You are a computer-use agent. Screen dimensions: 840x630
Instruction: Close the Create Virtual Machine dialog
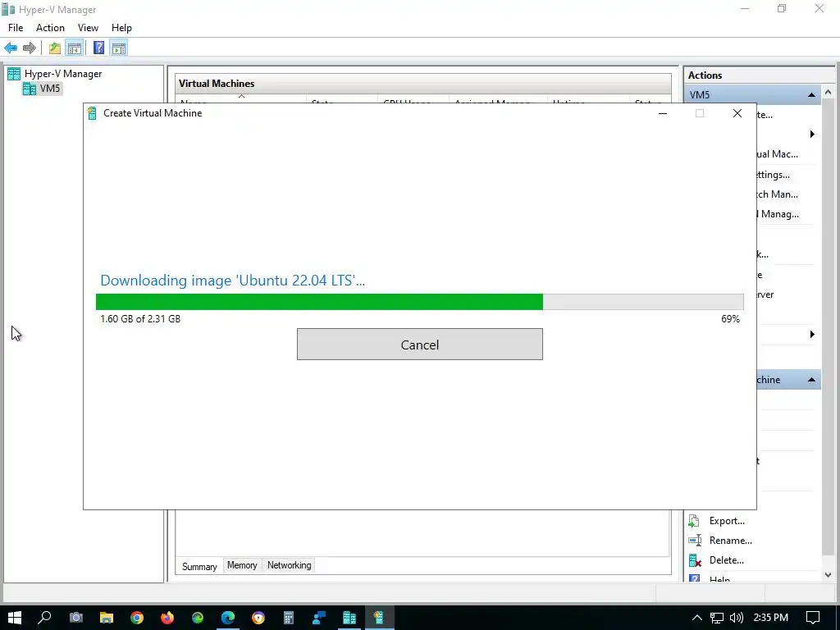(737, 113)
